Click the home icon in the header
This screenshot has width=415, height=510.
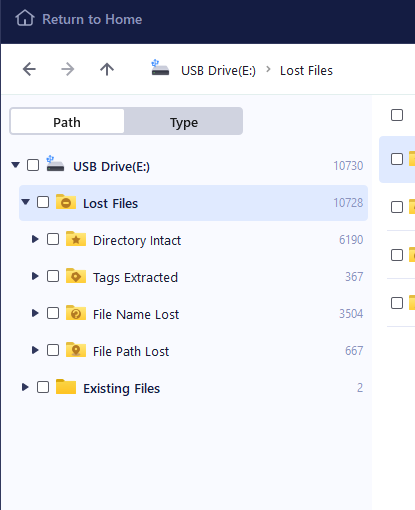coord(25,18)
